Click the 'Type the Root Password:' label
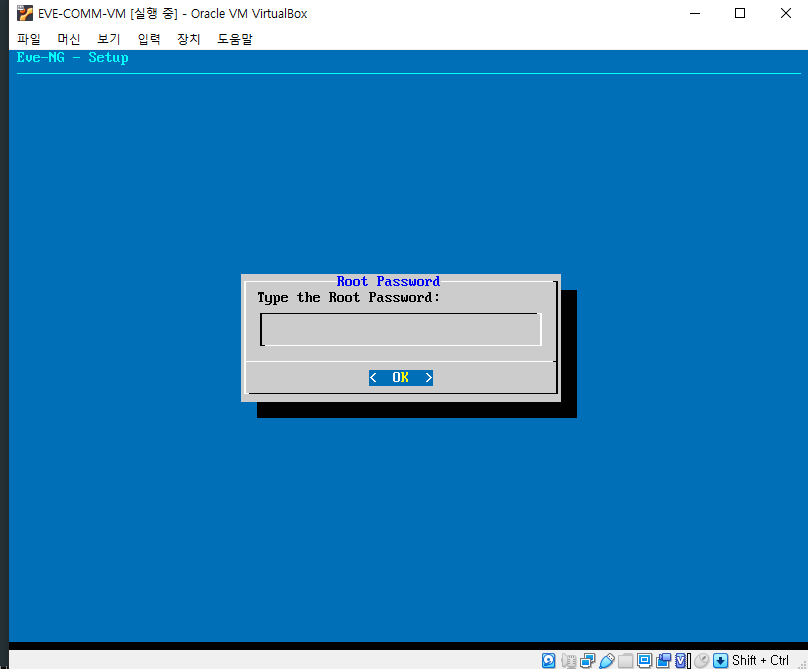Viewport: 808px width, 669px height. pyautogui.click(x=349, y=298)
